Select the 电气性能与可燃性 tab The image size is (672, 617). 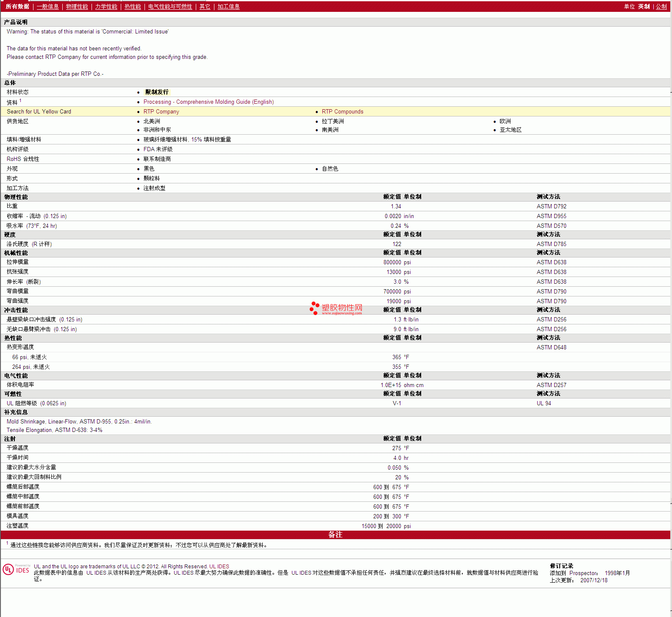170,7
